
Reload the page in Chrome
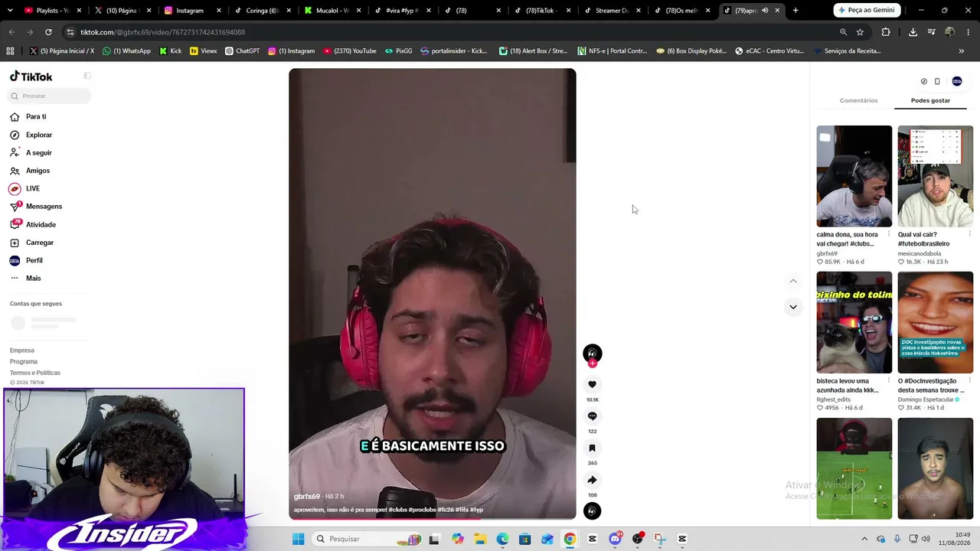coord(48,32)
